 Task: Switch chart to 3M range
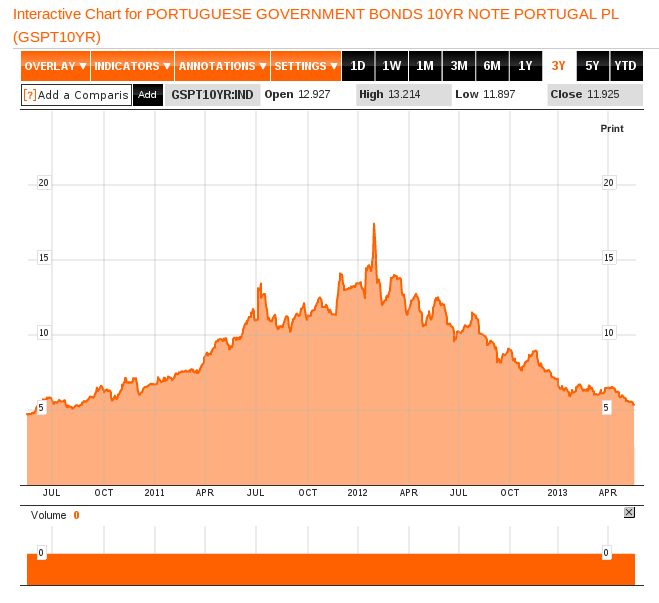point(459,66)
